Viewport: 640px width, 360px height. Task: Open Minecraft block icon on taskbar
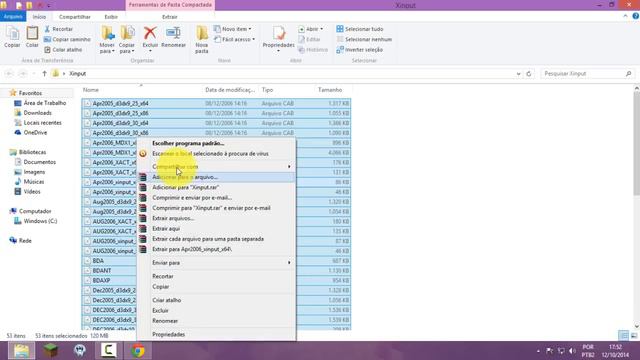(x=51, y=351)
